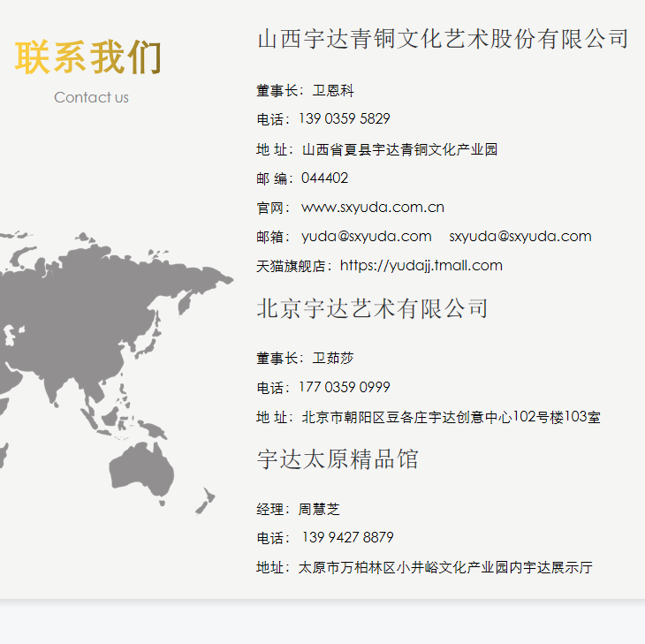The image size is (645, 644).
Task: Click the phone number 177 0359 0999
Action: [344, 387]
